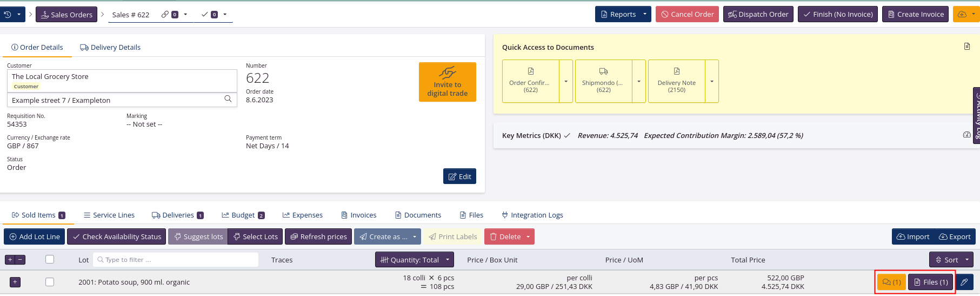Toggle the select-all checkbox in header
The image size is (980, 296).
point(50,259)
